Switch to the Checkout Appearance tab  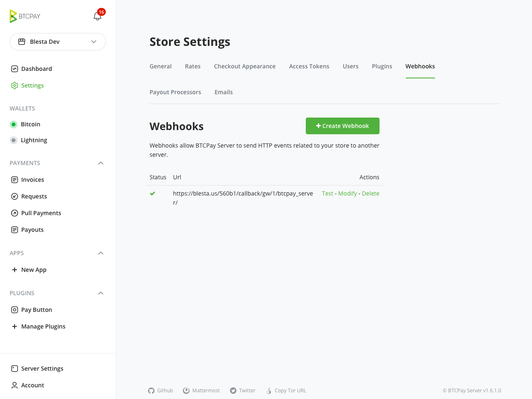click(x=245, y=66)
